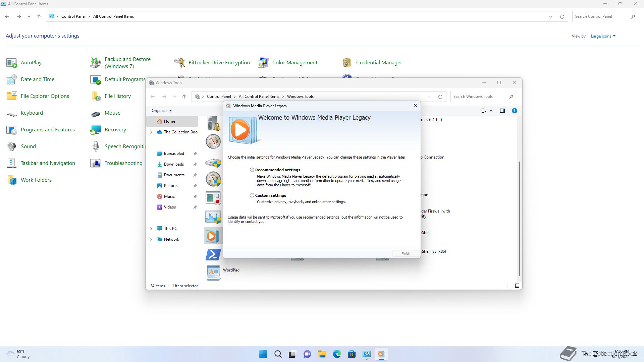Open the change view options dropdown arrow

491,111
